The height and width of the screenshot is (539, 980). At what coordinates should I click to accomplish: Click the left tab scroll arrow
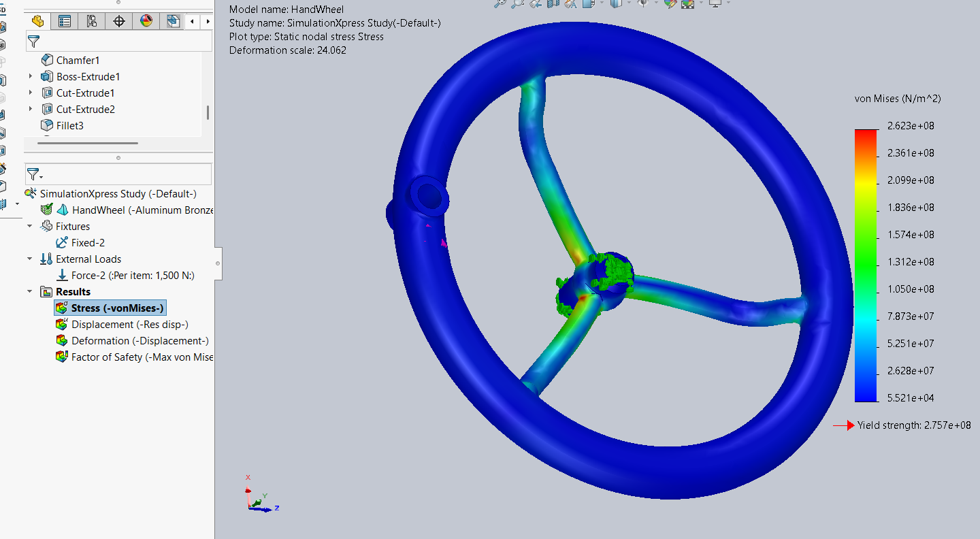tap(193, 22)
